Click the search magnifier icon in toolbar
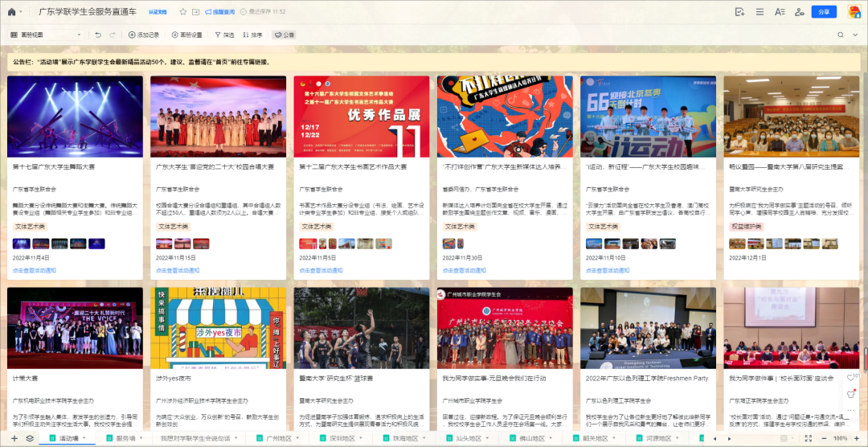Viewport: 868px width, 447px height. pos(841,35)
